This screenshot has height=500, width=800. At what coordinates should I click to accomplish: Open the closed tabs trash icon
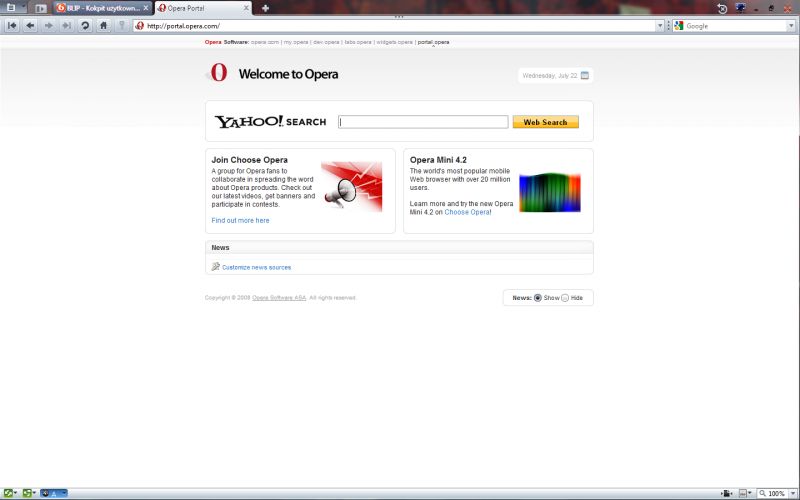[x=722, y=8]
